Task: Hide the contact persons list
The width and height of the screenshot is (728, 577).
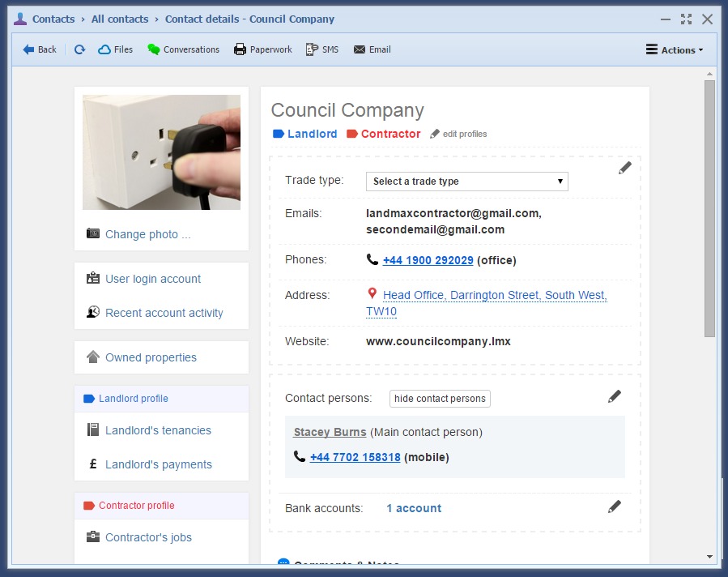Action: pos(440,399)
